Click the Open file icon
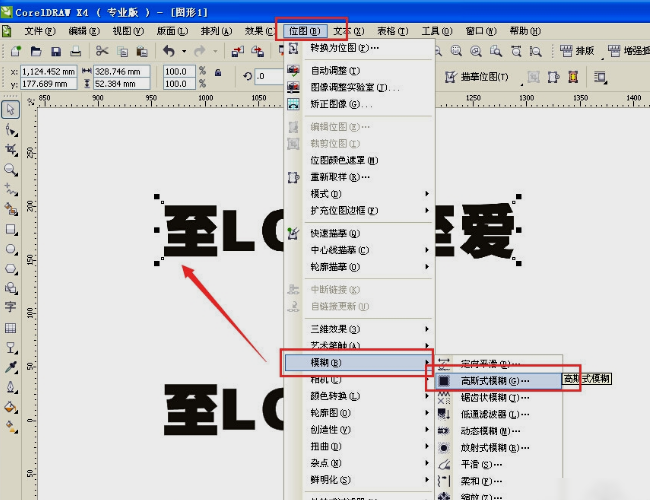The width and height of the screenshot is (650, 500). tap(36, 51)
